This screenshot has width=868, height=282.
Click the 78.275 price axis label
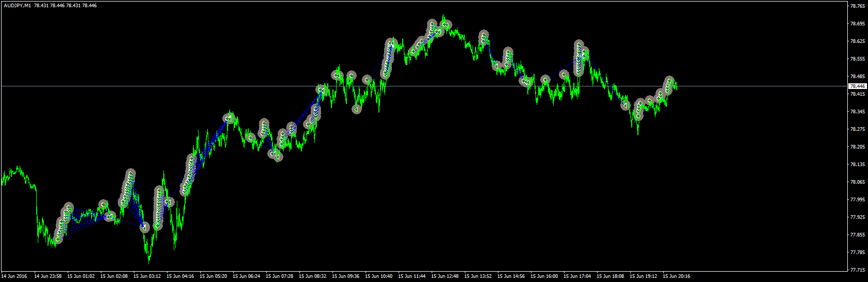[858, 129]
